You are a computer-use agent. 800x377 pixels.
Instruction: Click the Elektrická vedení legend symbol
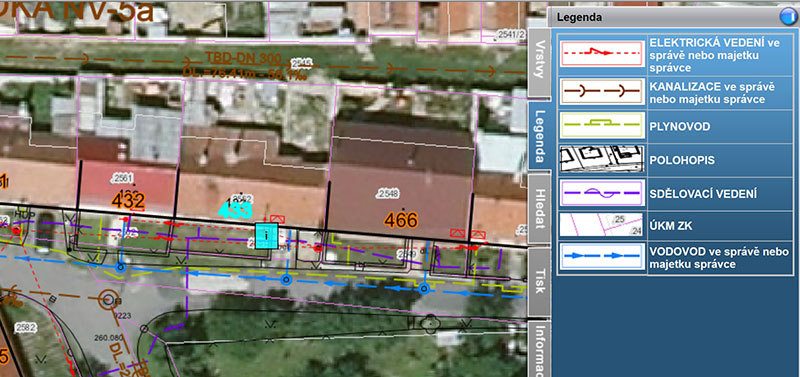coord(601,53)
